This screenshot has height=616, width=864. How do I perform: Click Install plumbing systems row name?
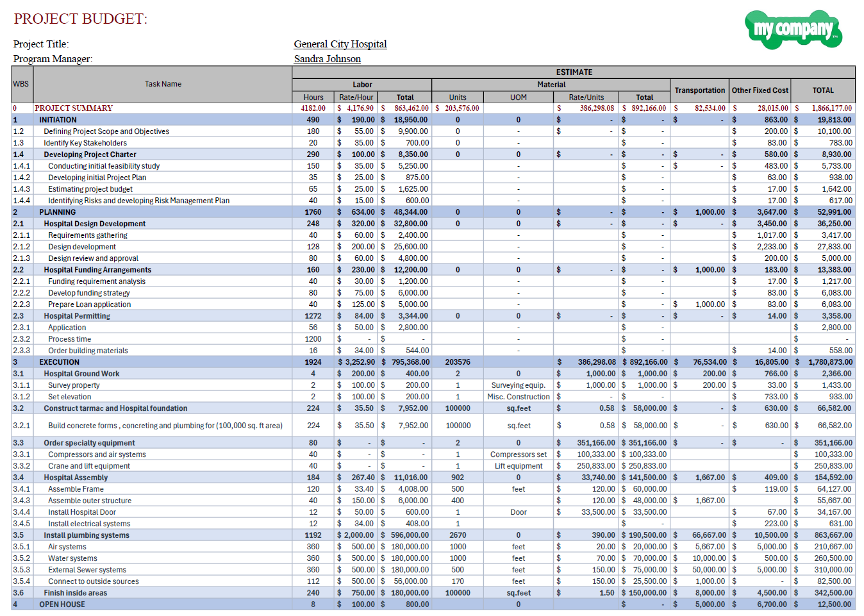(x=87, y=535)
